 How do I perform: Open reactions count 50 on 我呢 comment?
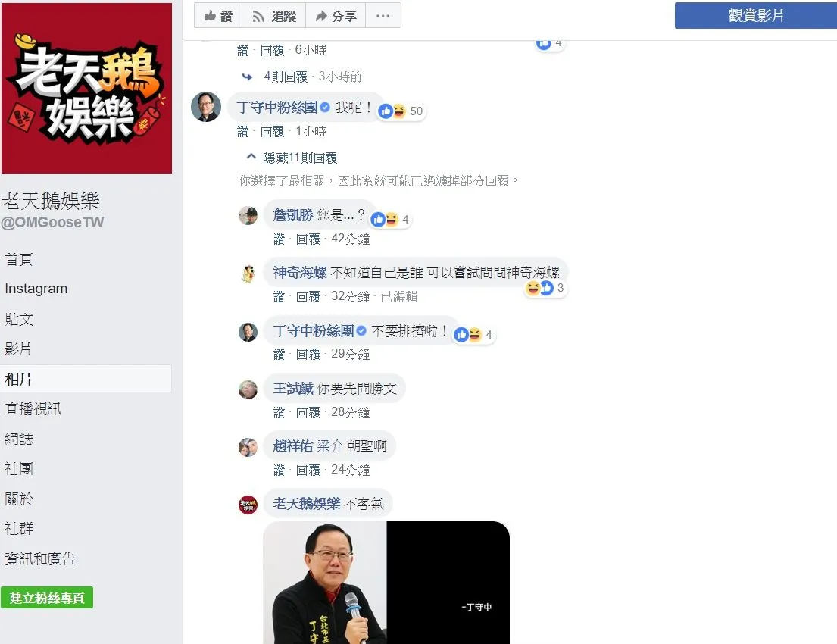[x=401, y=111]
